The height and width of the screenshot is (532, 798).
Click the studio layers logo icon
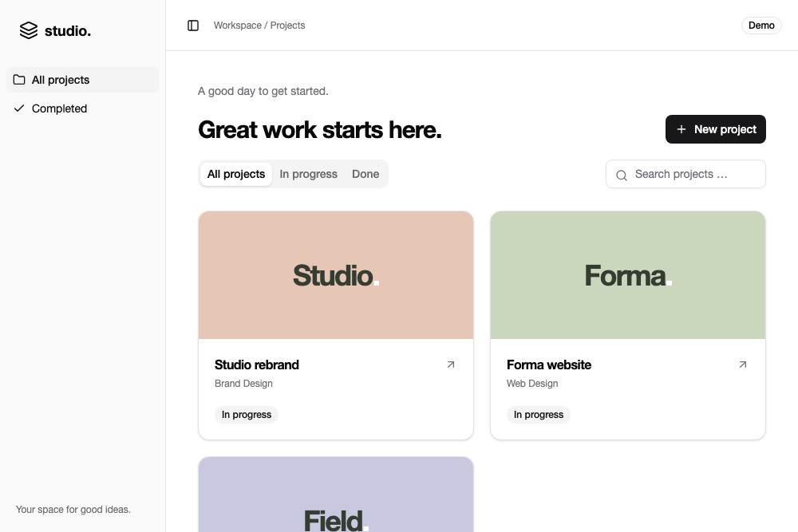[x=29, y=30]
